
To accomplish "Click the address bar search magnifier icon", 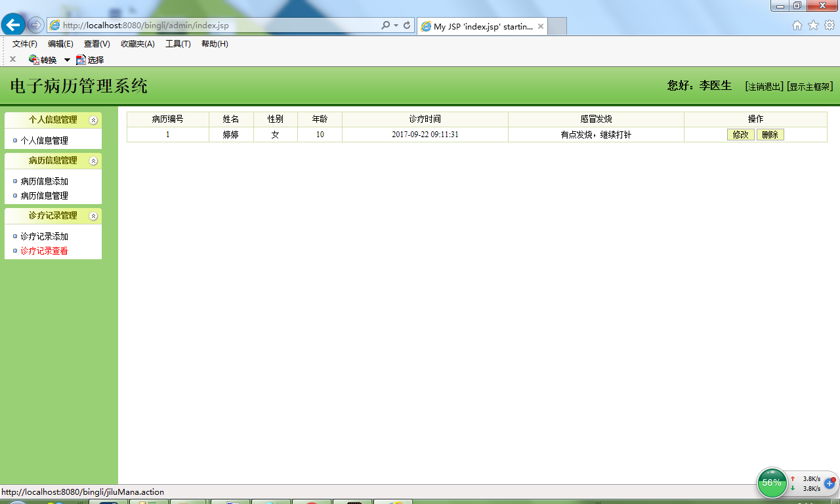I will (385, 26).
